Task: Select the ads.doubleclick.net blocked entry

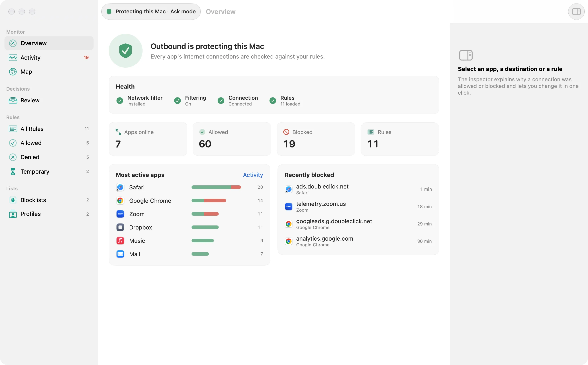Action: pyautogui.click(x=358, y=189)
